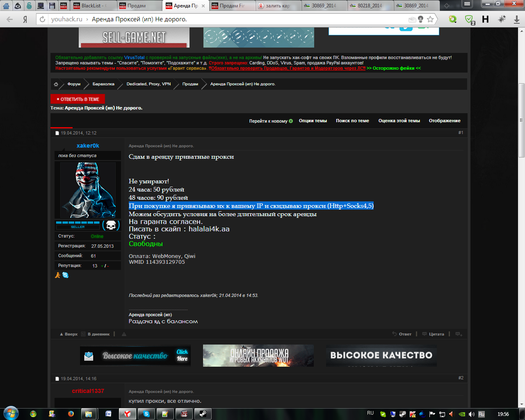Switch to the Продам Fir tab
The height and width of the screenshot is (420, 525).
tap(232, 6)
